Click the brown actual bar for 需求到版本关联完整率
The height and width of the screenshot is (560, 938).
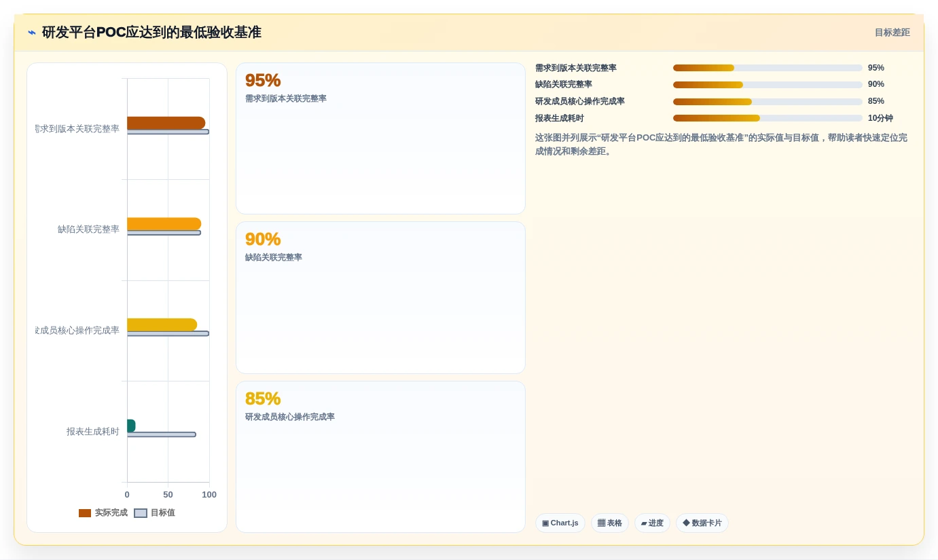[x=166, y=123]
